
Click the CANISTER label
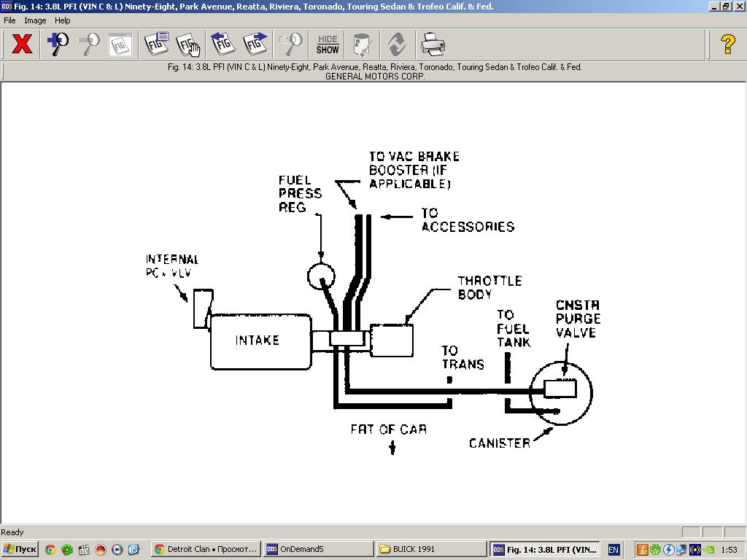[x=499, y=443]
